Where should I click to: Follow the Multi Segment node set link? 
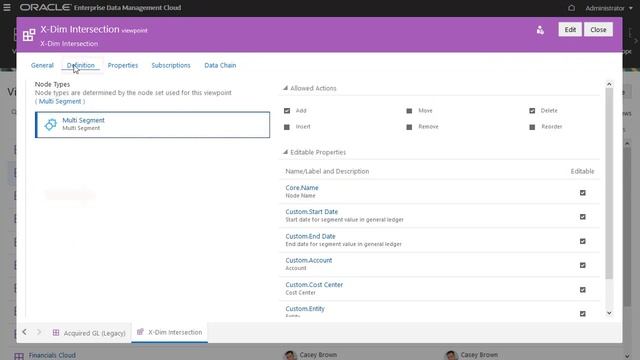[60, 101]
